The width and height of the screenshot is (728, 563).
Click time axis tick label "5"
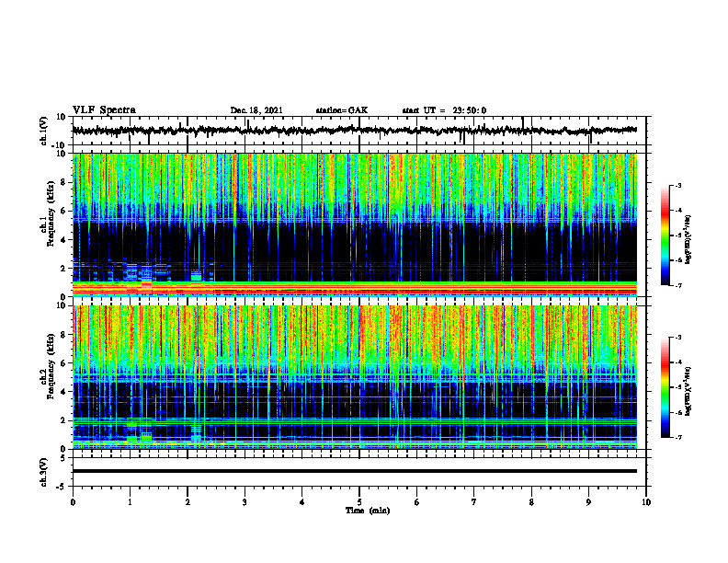tap(359, 502)
